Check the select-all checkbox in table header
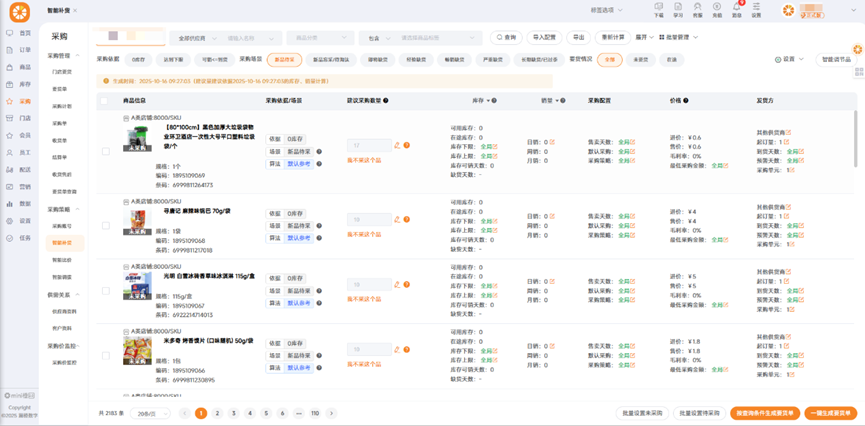865x426 pixels. [105, 101]
